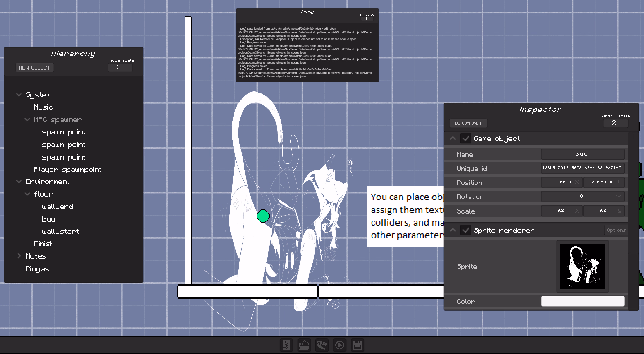The height and width of the screenshot is (354, 644).
Task: Select the NPC spawner item label
Action: (57, 119)
